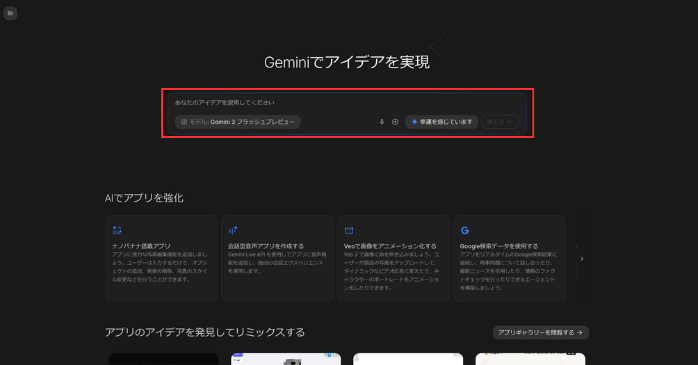Image resolution: width=698 pixels, height=365 pixels.
Task: Click the image-edit icon on ナノバナナ card
Action: click(x=117, y=230)
